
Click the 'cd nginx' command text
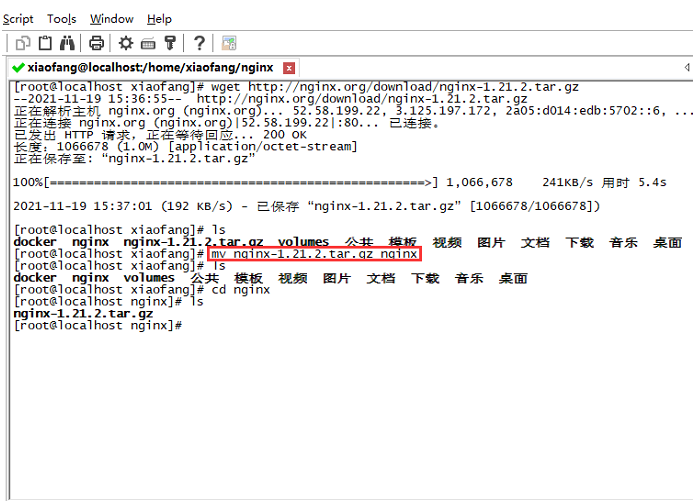pyautogui.click(x=241, y=290)
